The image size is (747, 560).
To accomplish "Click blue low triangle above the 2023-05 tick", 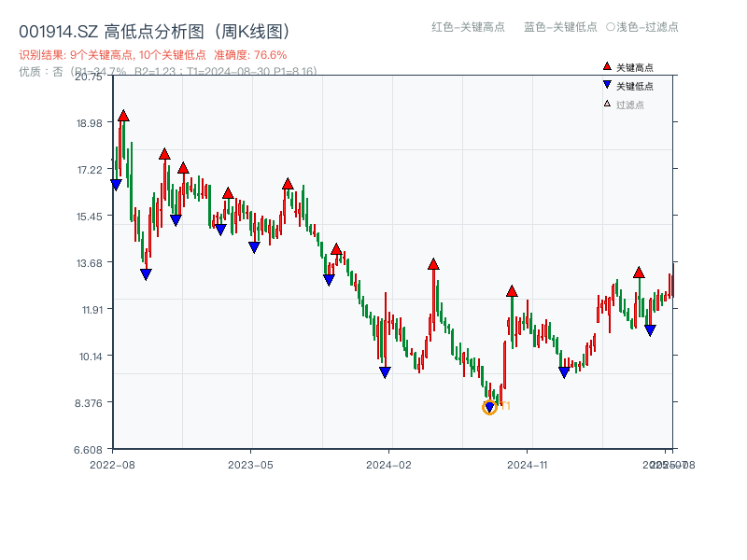I will pos(254,247).
